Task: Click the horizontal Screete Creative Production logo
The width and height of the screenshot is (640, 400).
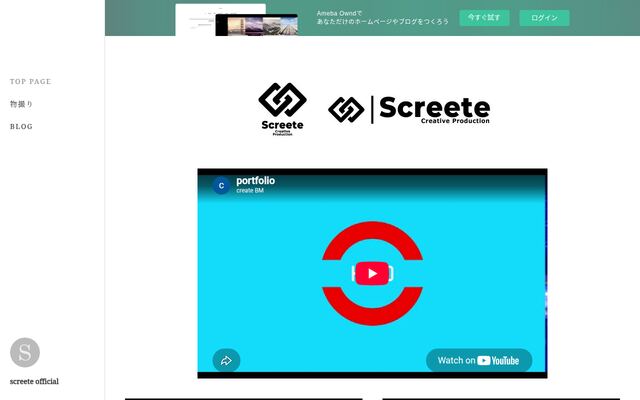Action: point(409,109)
